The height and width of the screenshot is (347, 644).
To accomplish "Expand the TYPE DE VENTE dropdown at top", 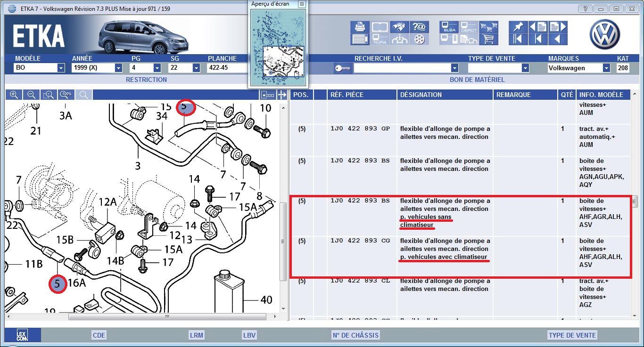I will [525, 68].
